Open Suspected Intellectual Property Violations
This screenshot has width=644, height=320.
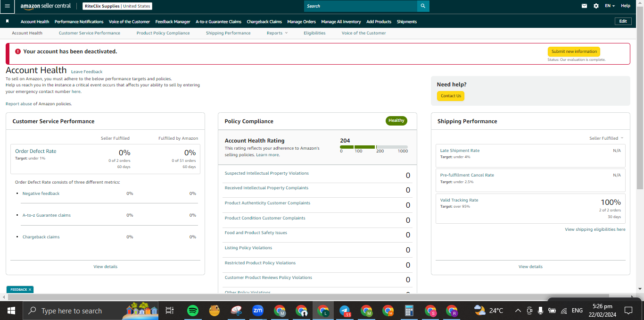point(267,173)
